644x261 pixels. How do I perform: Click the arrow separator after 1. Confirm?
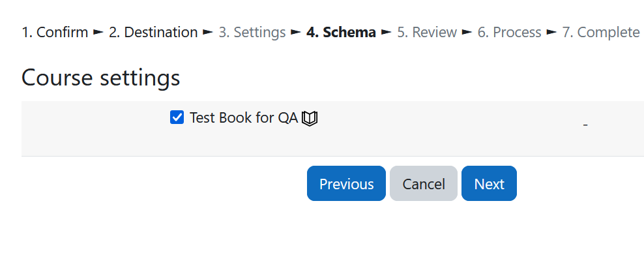pyautogui.click(x=98, y=32)
